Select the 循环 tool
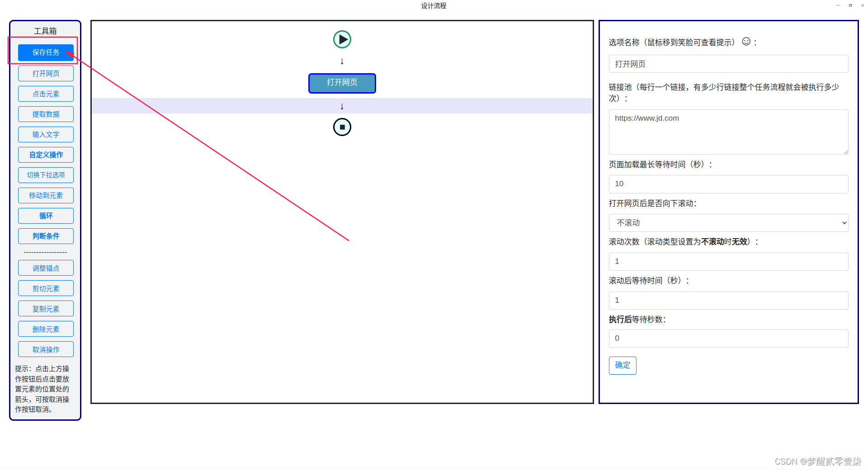The height and width of the screenshot is (470, 868). click(46, 216)
